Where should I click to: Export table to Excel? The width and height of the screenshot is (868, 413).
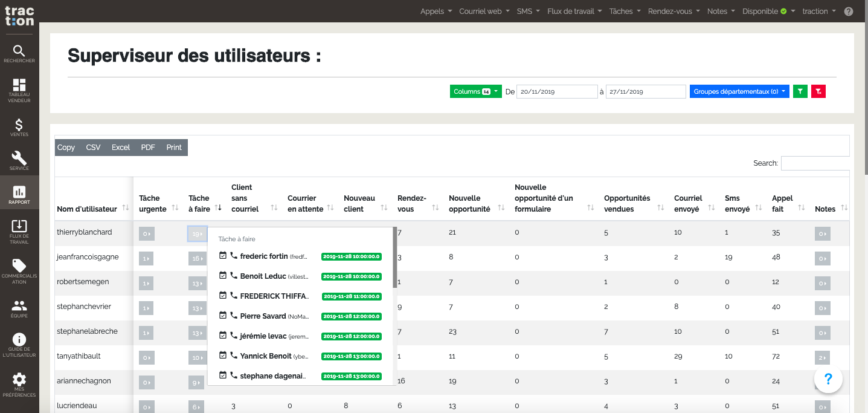point(121,148)
